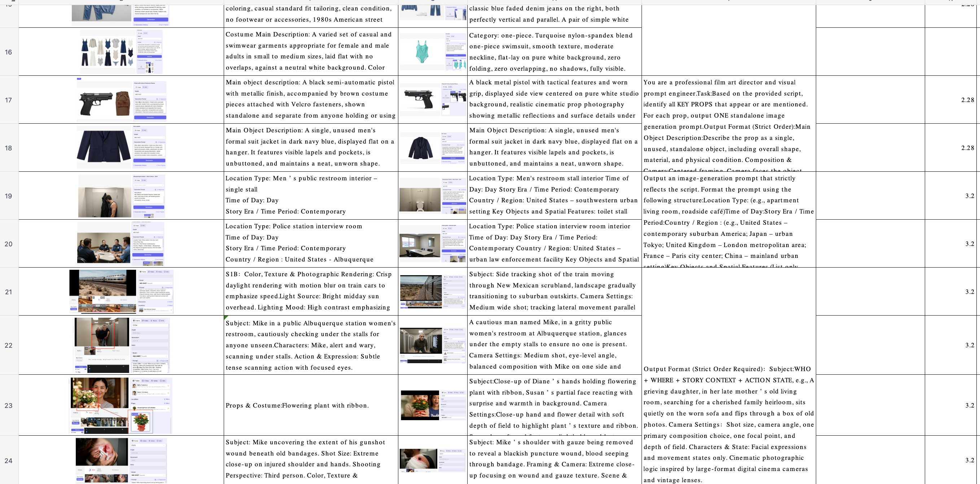Select row header 19

[9, 195]
